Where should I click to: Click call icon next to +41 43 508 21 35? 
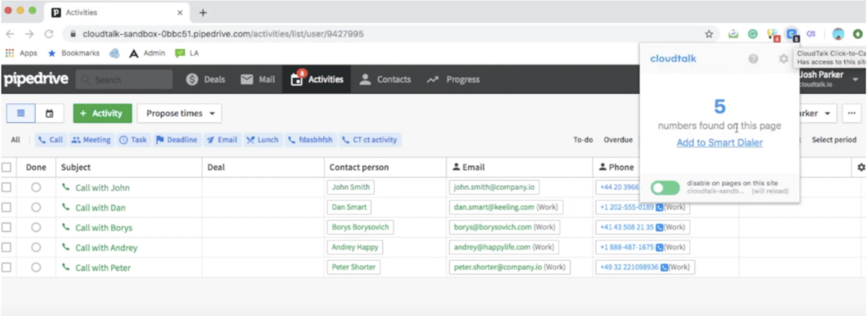click(659, 227)
